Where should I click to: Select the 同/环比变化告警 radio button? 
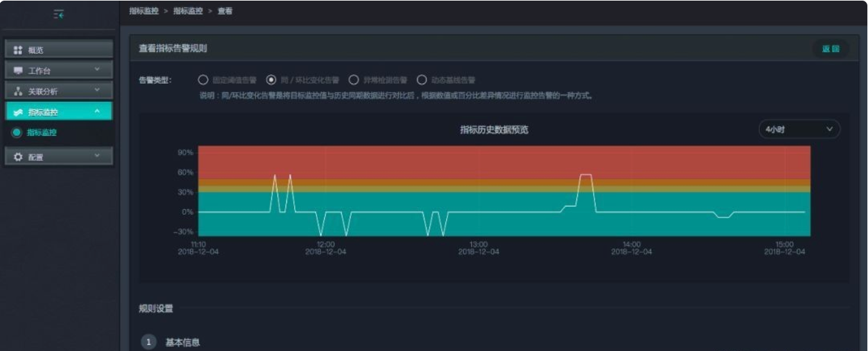[x=271, y=80]
